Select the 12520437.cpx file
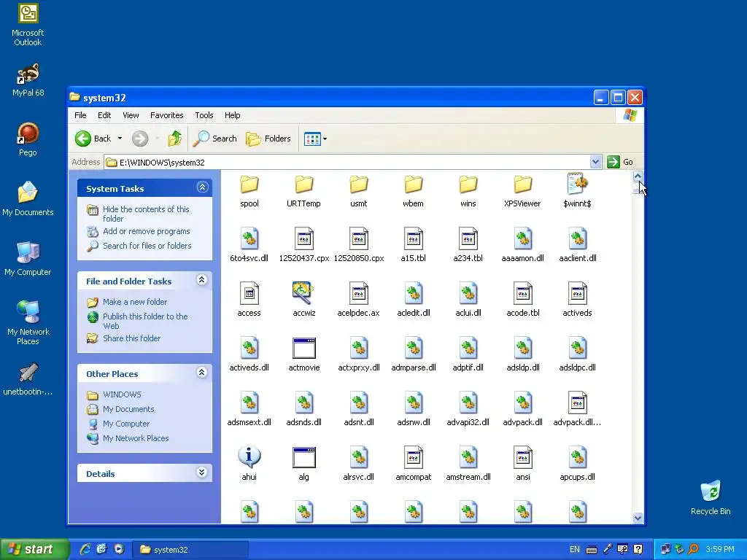747x560 pixels. (x=304, y=246)
